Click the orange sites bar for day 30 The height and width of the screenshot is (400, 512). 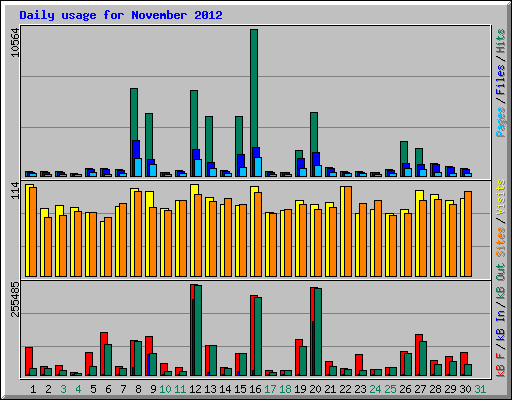point(468,234)
